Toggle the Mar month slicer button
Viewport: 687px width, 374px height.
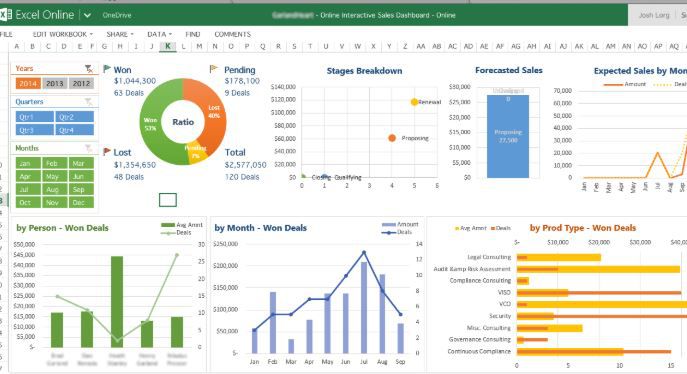click(x=81, y=163)
